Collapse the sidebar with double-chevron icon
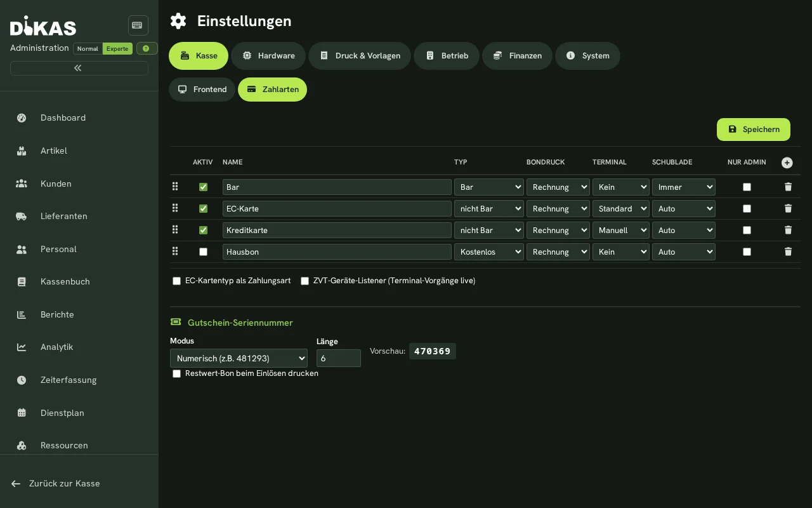812x508 pixels. click(x=79, y=68)
